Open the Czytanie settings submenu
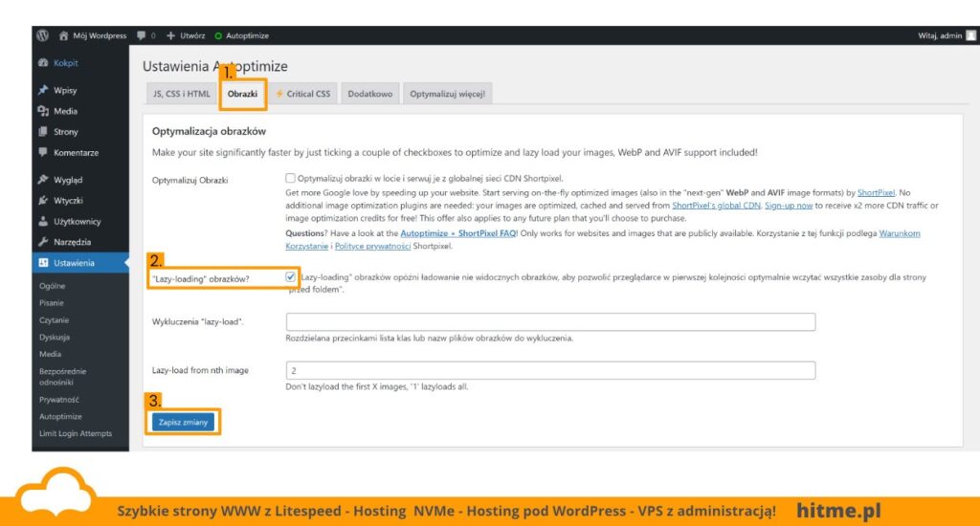Image resolution: width=980 pixels, height=526 pixels. (x=54, y=319)
